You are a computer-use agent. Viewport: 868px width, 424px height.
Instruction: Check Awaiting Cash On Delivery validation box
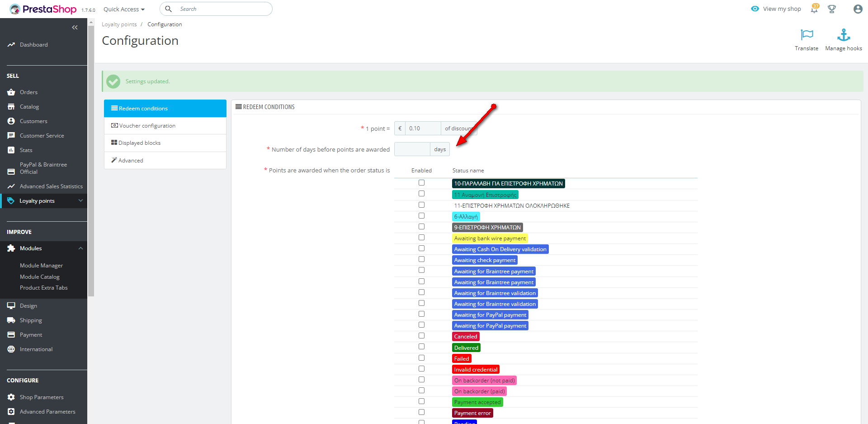click(x=421, y=248)
